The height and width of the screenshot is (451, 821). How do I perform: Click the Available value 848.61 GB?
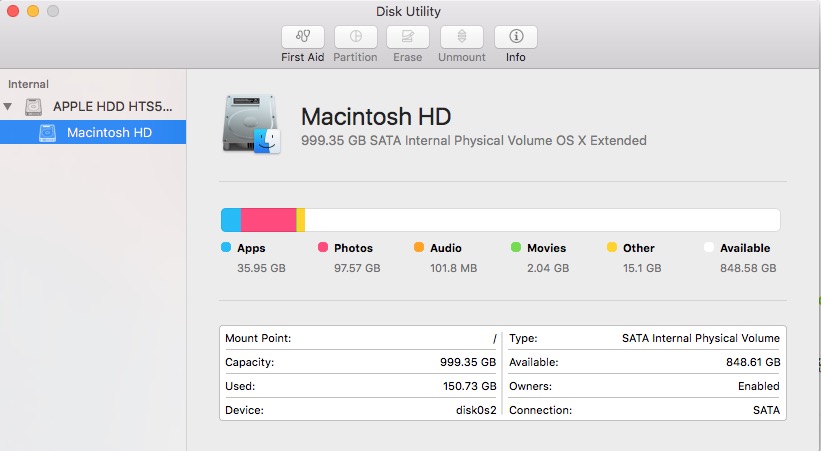753,362
